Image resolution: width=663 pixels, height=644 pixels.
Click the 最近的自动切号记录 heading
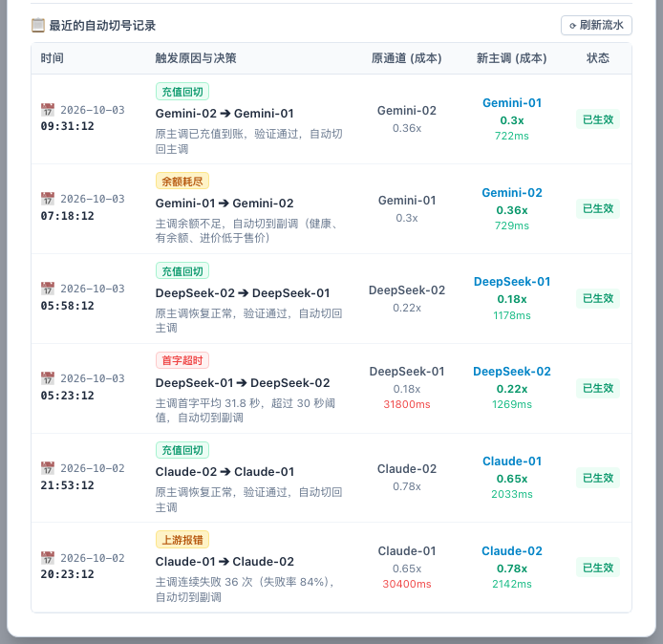[x=102, y=26]
